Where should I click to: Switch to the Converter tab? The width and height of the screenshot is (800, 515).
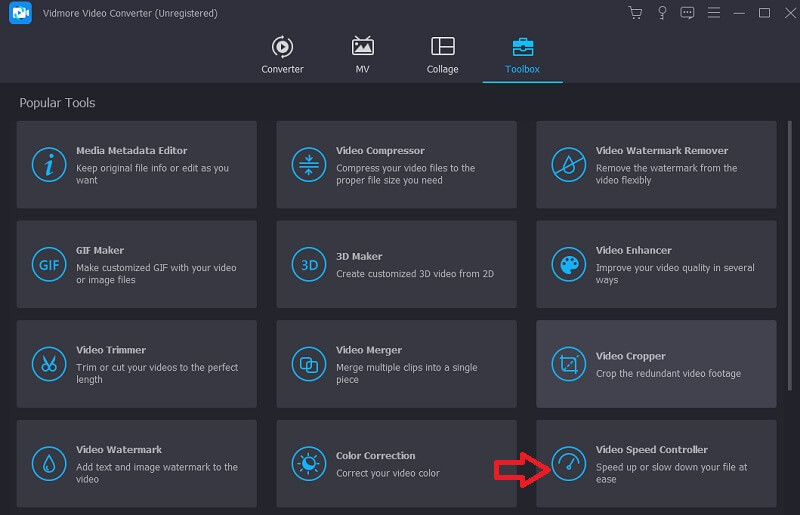tap(282, 55)
